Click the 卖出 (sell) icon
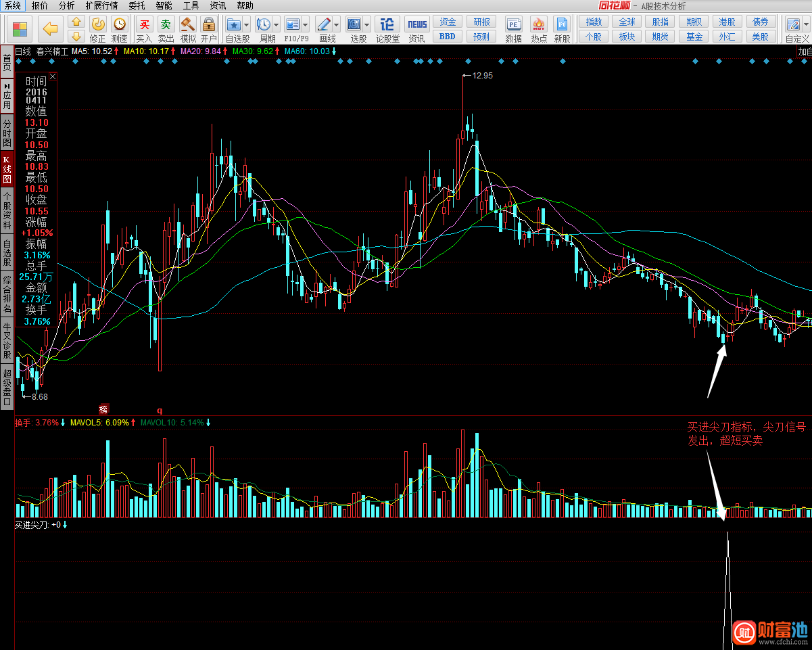The height and width of the screenshot is (650, 812). (x=166, y=25)
